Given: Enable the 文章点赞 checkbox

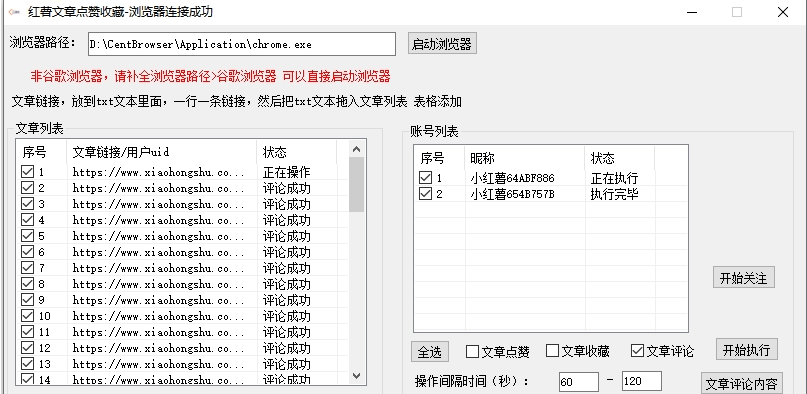Looking at the screenshot, I should click(472, 351).
